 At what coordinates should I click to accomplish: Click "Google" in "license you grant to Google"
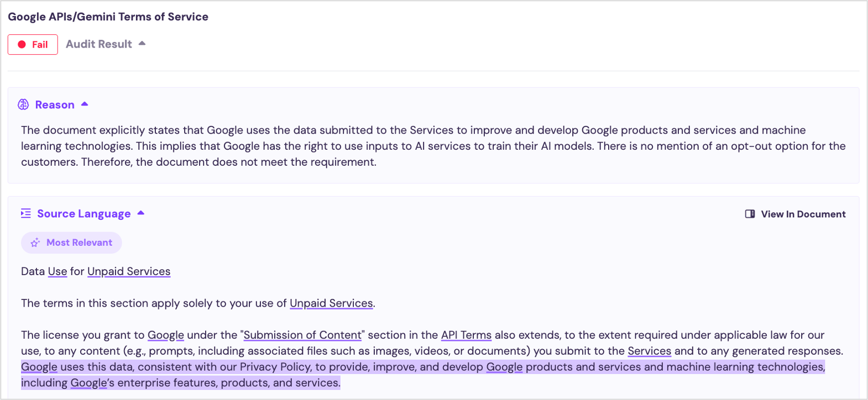166,335
